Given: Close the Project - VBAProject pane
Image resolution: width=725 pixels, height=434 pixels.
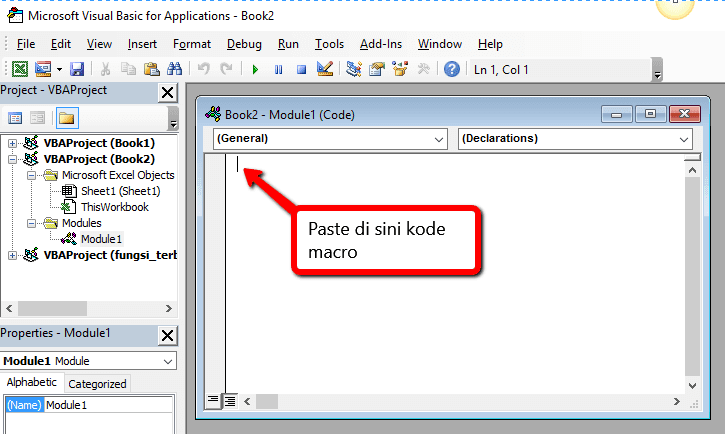Looking at the screenshot, I should click(167, 92).
